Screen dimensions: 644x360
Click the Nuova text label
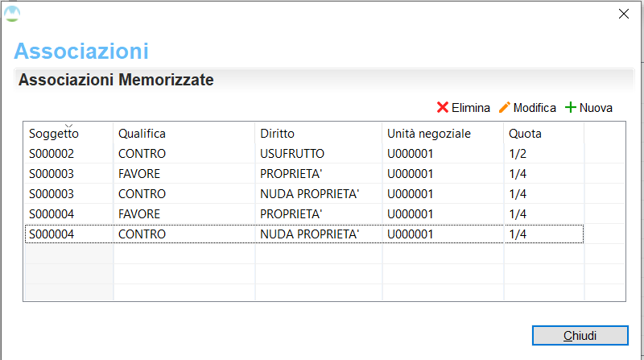[596, 108]
